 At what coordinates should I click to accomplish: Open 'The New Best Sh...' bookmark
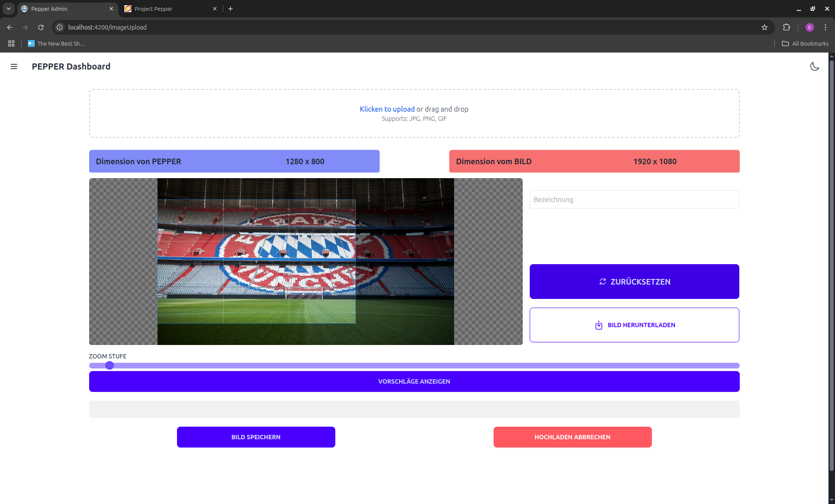pos(57,43)
